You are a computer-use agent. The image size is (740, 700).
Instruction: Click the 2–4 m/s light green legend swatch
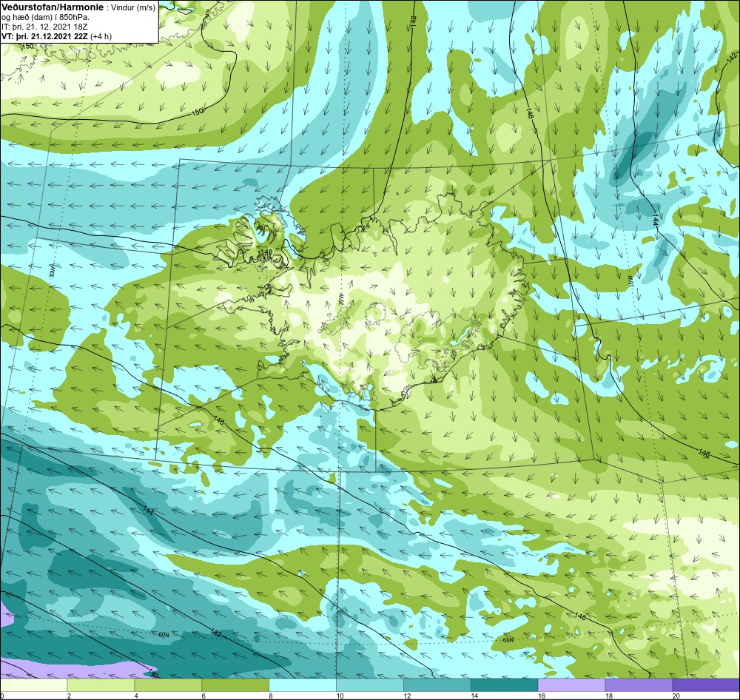[x=101, y=684]
